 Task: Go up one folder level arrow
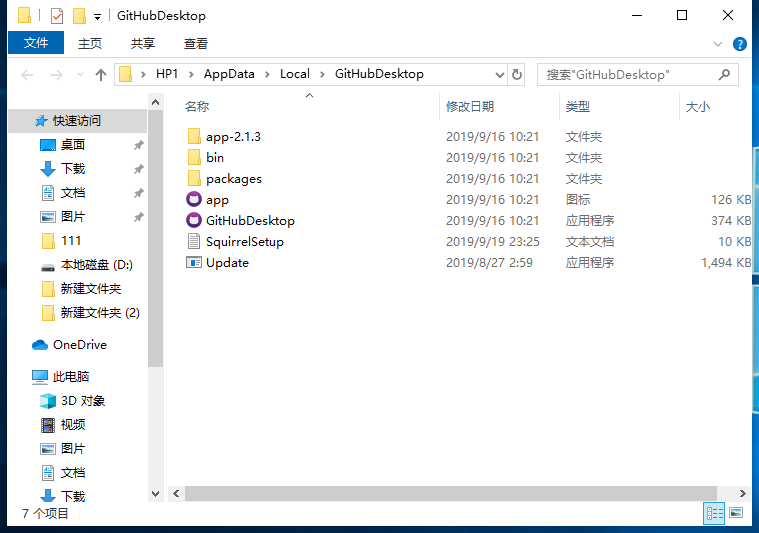pyautogui.click(x=101, y=75)
